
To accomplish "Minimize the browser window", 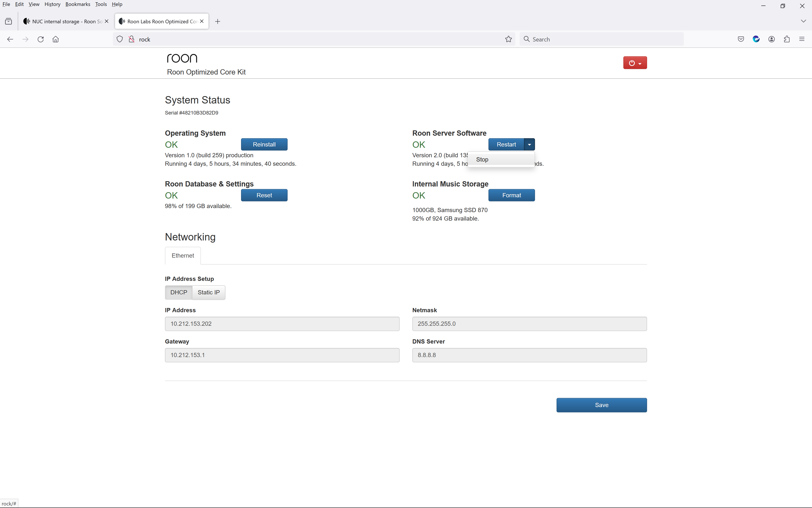I will 763,6.
